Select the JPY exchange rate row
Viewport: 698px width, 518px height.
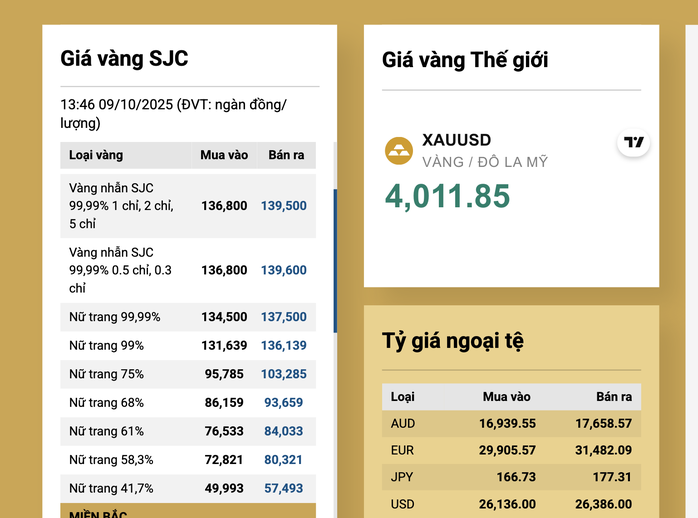click(511, 478)
